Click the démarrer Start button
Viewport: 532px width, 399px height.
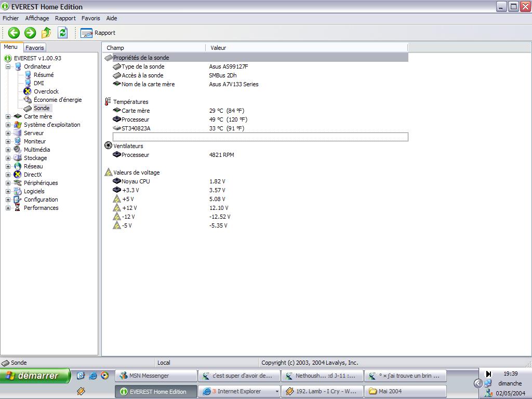coord(35,376)
